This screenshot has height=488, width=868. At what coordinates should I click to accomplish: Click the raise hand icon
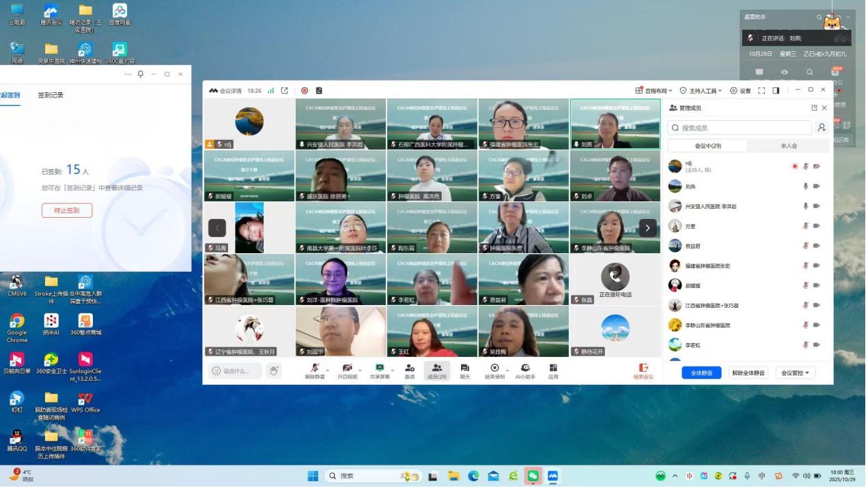274,371
